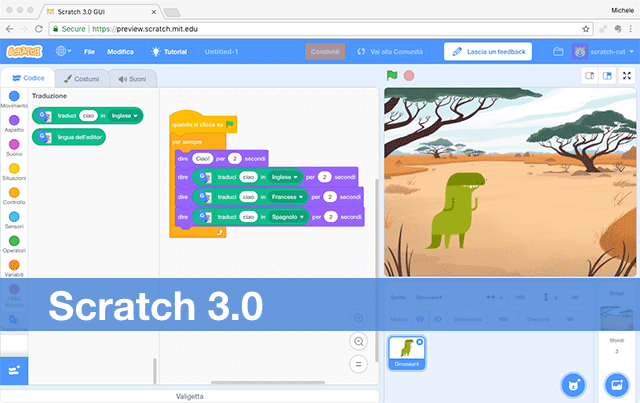
Task: Click the seconds value in Francese dire block
Action: point(330,197)
